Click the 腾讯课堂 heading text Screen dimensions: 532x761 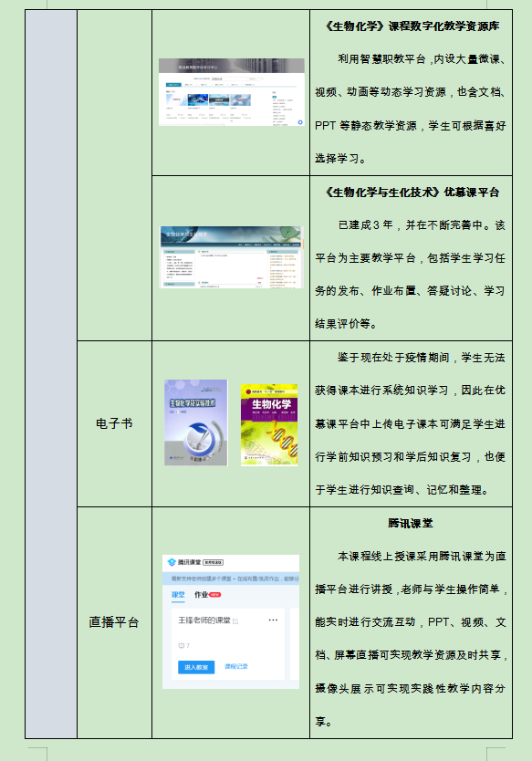coord(411,523)
